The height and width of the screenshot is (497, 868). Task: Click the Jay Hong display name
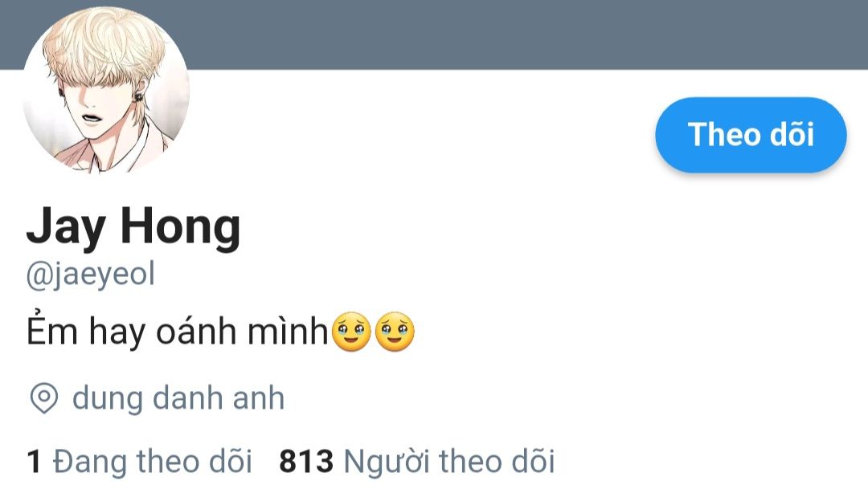point(133,226)
